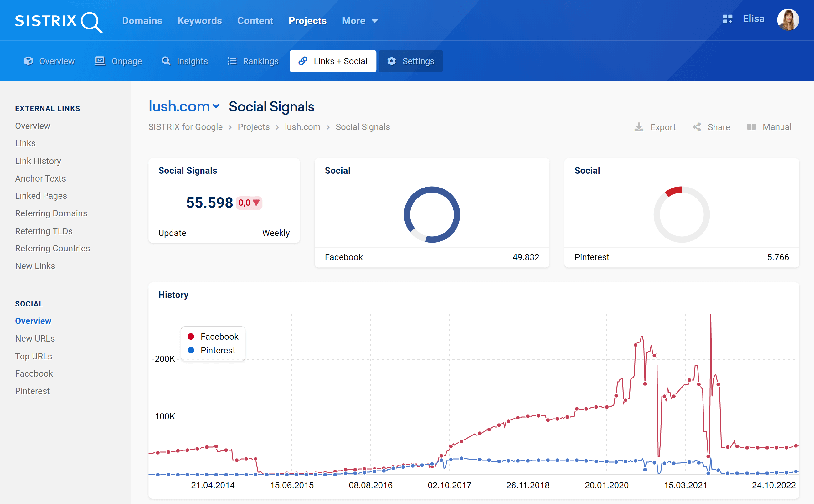The image size is (814, 504).
Task: Click the History panel heading
Action: tap(173, 295)
